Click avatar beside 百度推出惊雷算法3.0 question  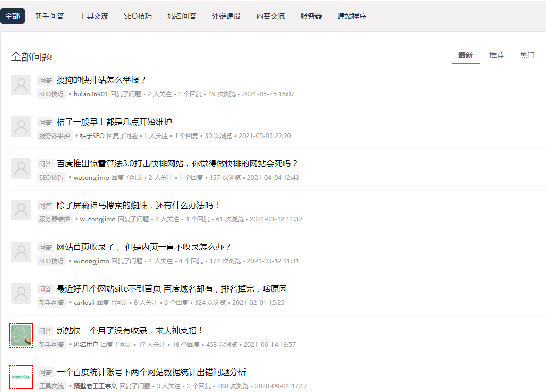21,168
